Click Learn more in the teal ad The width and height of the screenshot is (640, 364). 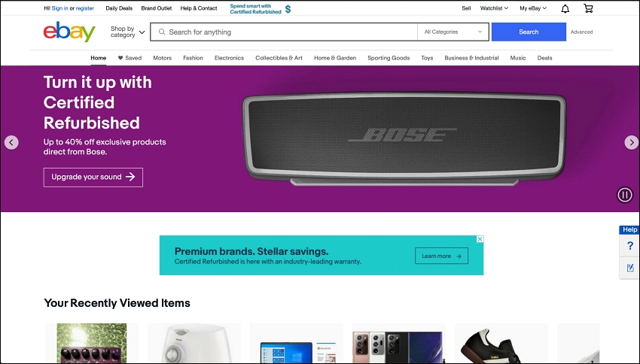(442, 256)
